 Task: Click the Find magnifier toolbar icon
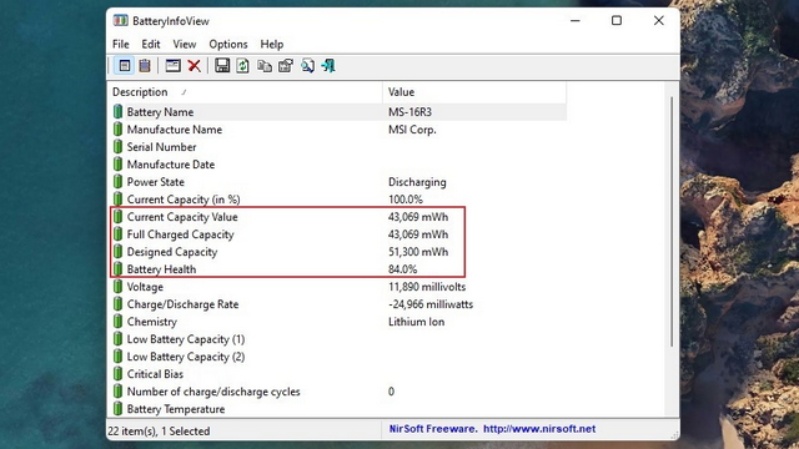[307, 66]
